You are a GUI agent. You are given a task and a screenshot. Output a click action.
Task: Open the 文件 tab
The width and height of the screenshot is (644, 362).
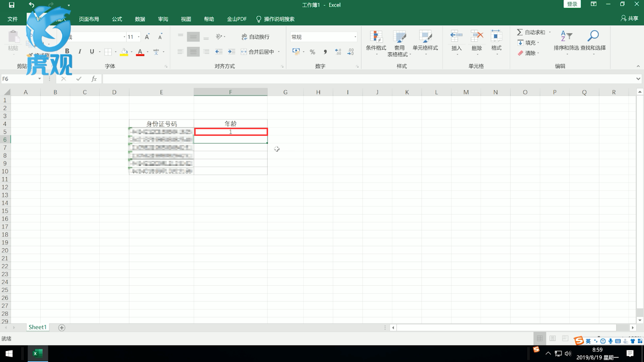(x=13, y=19)
